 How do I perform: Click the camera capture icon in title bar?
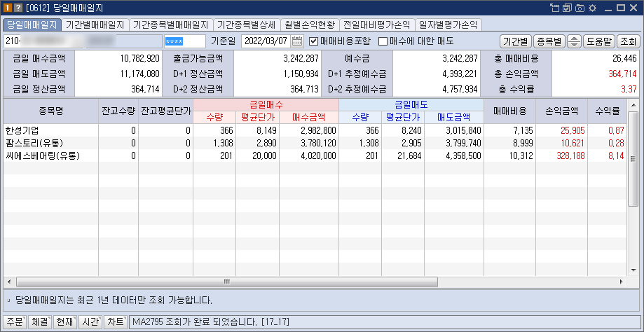click(580, 8)
